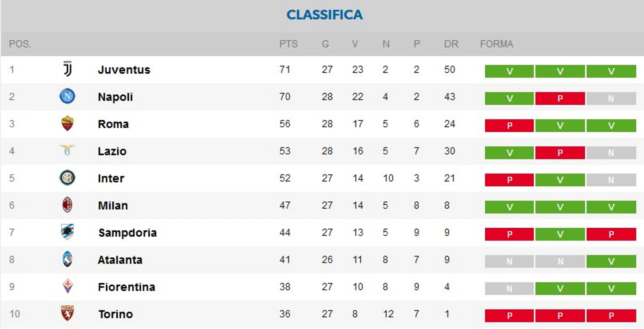Sort table by PTS column header
This screenshot has width=644, height=329.
[288, 44]
